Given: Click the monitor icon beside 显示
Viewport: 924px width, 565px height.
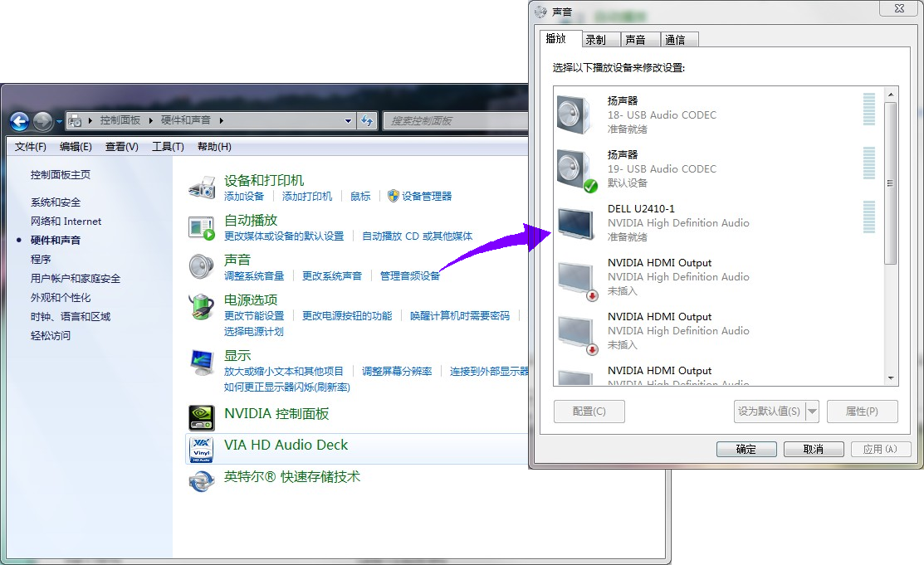Looking at the screenshot, I should (202, 363).
